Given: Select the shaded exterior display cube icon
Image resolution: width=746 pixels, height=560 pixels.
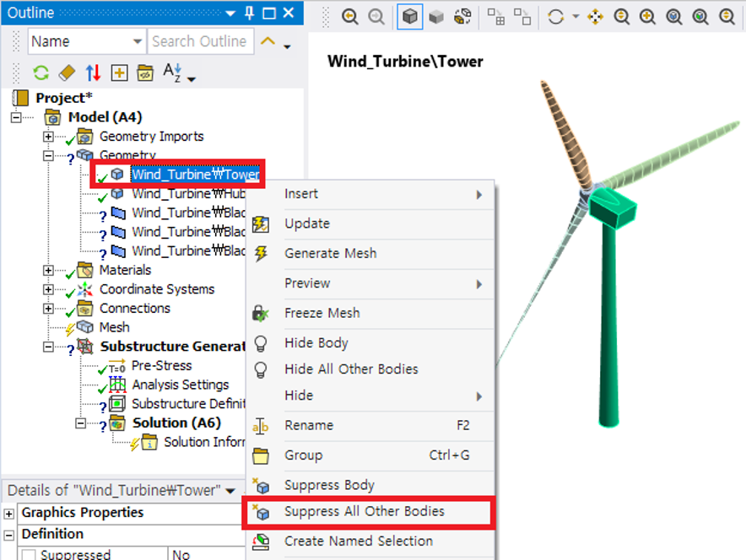Looking at the screenshot, I should coord(410,17).
